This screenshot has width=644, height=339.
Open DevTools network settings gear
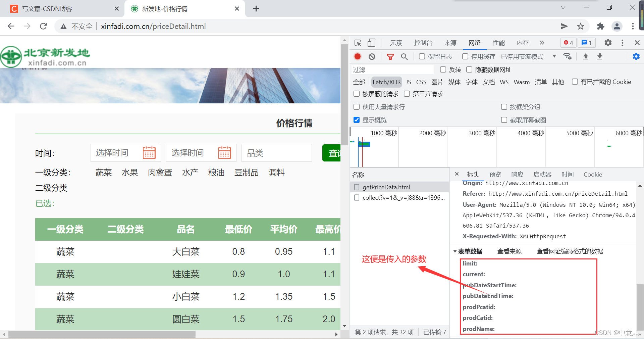click(636, 56)
